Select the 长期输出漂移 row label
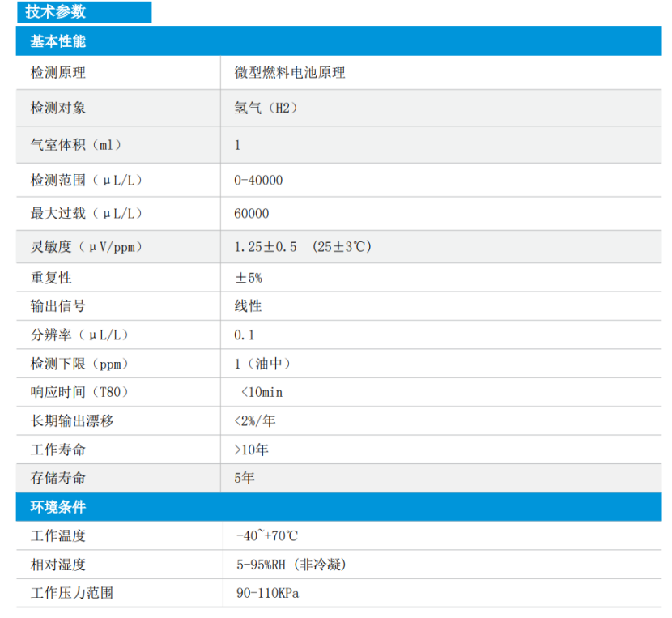Image resolution: width=672 pixels, height=618 pixels. (72, 420)
